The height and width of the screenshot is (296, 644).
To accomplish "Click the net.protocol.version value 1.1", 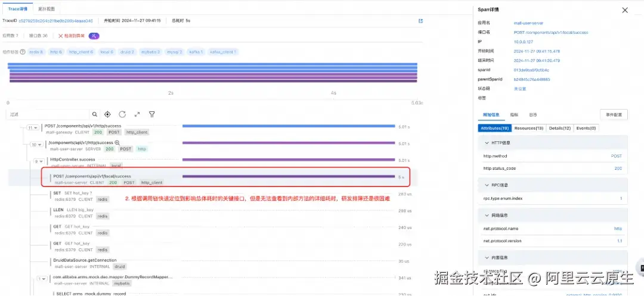I will pos(620,241).
